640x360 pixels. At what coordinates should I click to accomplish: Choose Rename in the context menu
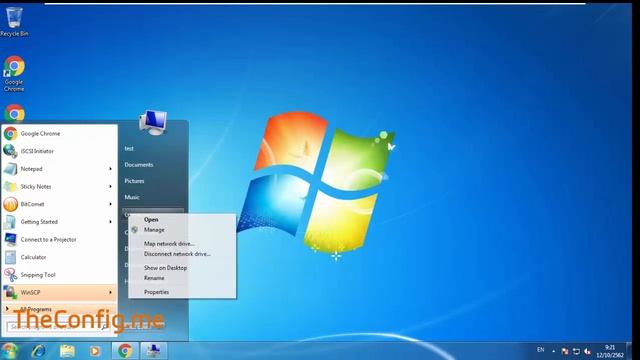coord(182,278)
